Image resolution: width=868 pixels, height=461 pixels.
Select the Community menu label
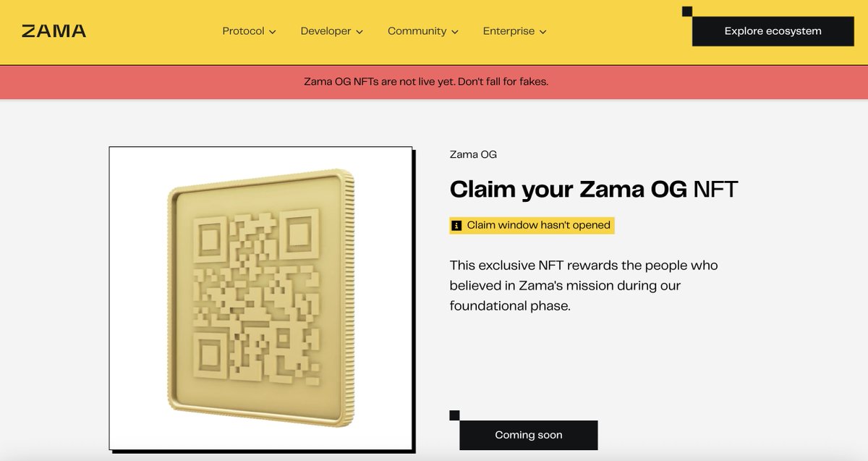coord(417,31)
